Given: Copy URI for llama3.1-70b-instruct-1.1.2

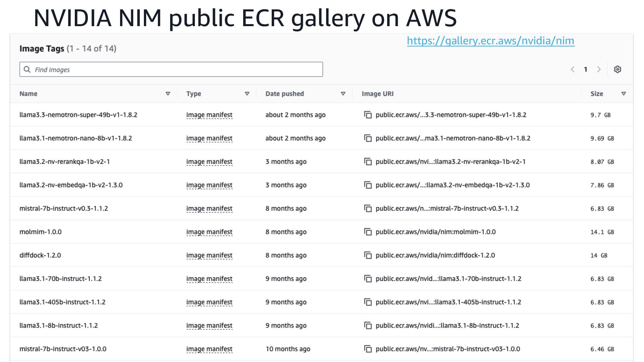Looking at the screenshot, I should point(368,279).
